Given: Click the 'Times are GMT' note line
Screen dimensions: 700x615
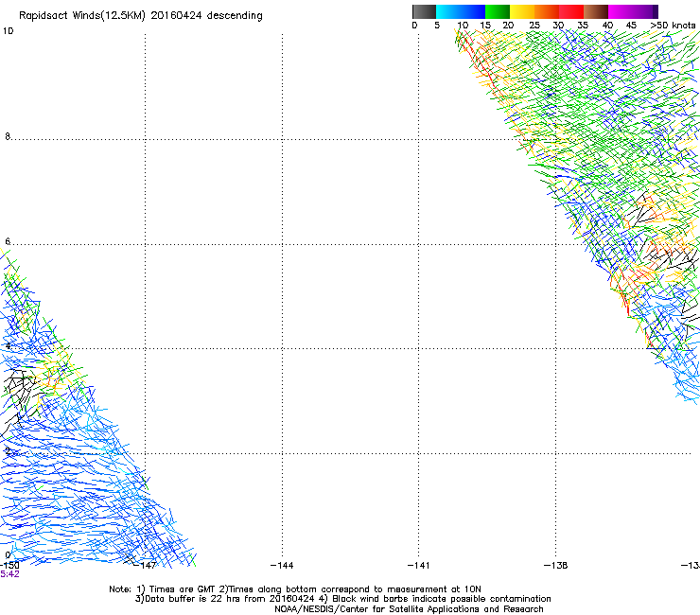Looking at the screenshot, I should pyautogui.click(x=295, y=589).
